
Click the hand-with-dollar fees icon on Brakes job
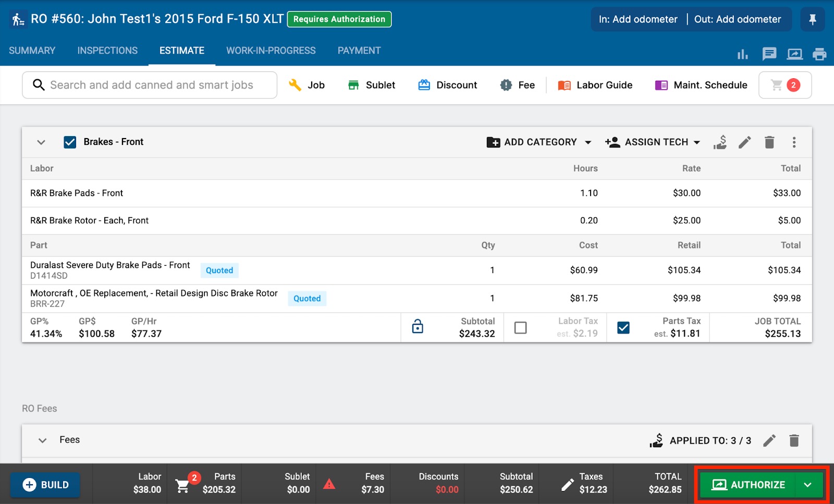point(720,142)
